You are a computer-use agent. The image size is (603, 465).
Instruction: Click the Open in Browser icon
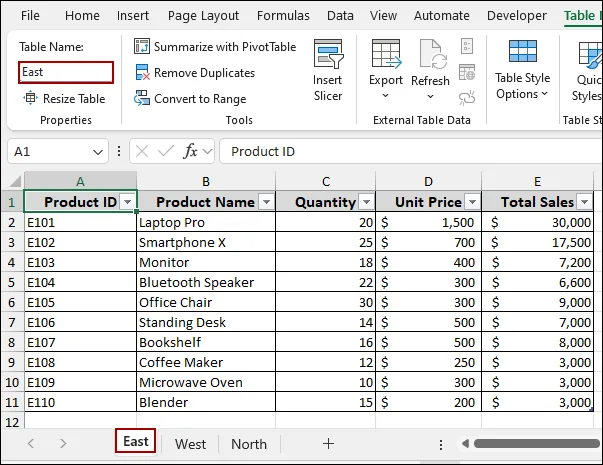(x=467, y=72)
